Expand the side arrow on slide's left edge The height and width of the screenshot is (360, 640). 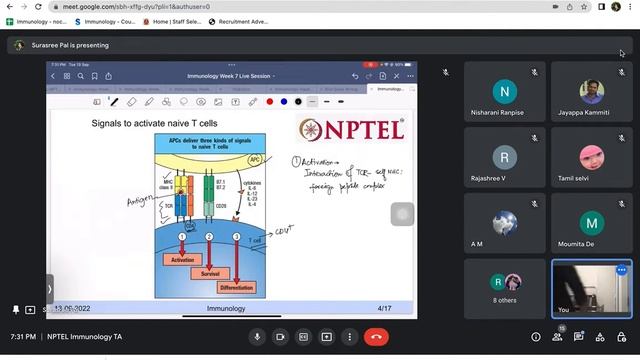click(50, 289)
